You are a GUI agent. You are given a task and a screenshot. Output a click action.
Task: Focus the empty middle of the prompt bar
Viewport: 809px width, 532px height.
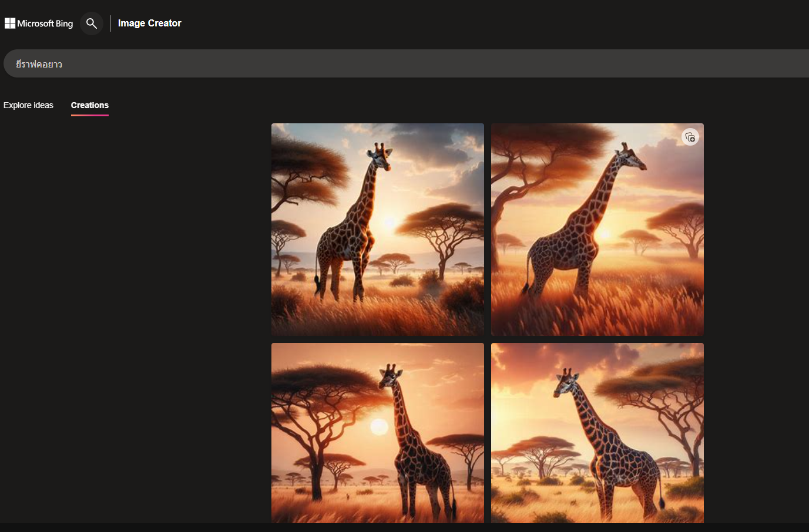coord(411,63)
